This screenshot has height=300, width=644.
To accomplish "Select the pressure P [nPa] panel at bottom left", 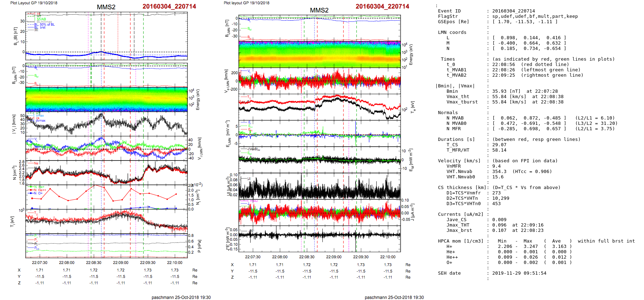I will click(106, 246).
